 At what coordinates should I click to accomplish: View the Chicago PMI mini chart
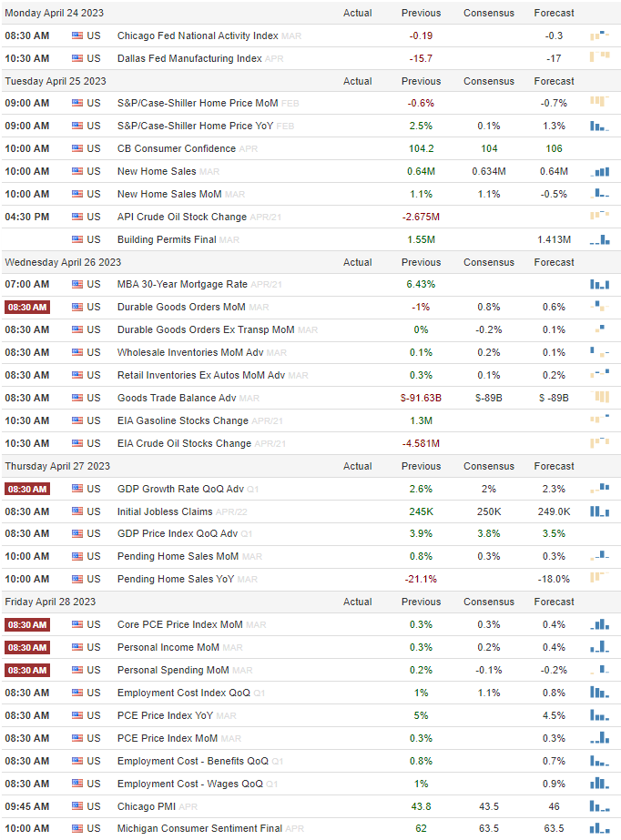click(599, 805)
